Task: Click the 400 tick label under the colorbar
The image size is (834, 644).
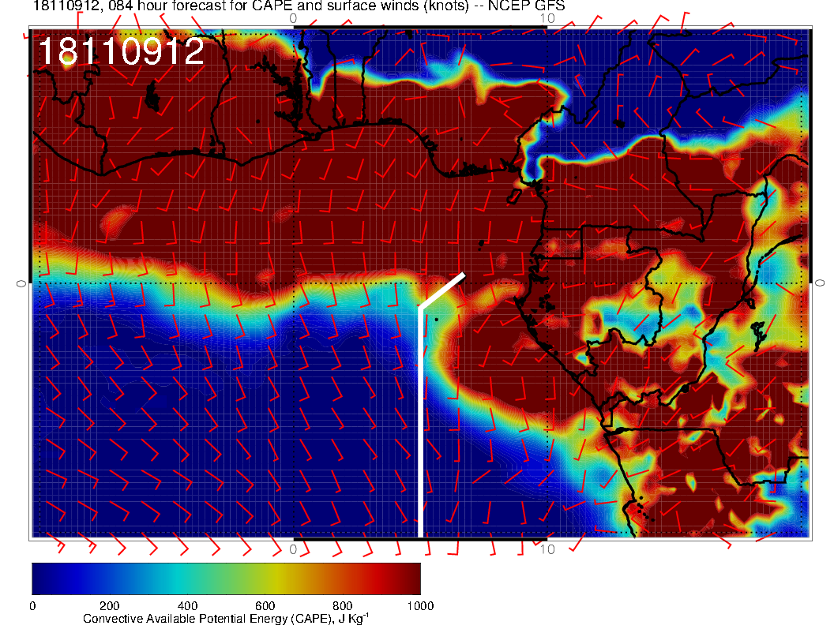Action: 187,606
